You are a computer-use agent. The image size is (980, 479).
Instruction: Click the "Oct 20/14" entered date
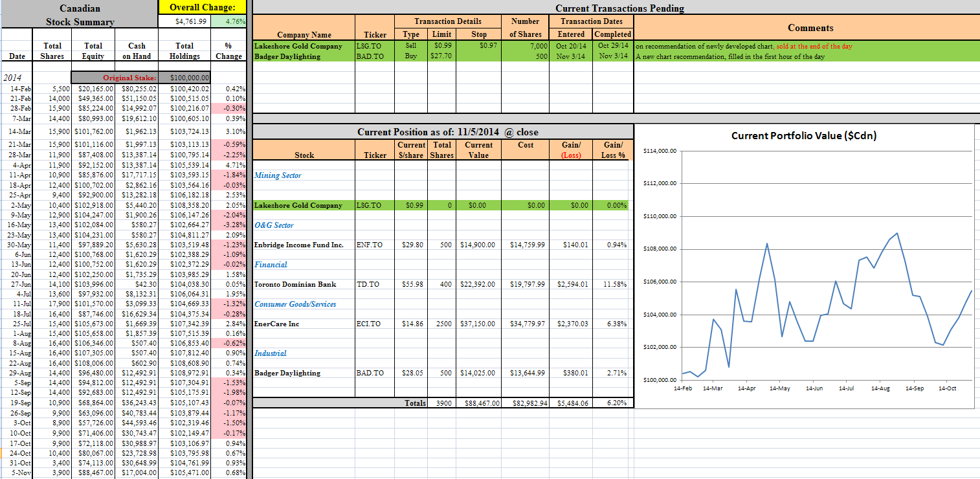click(x=571, y=46)
